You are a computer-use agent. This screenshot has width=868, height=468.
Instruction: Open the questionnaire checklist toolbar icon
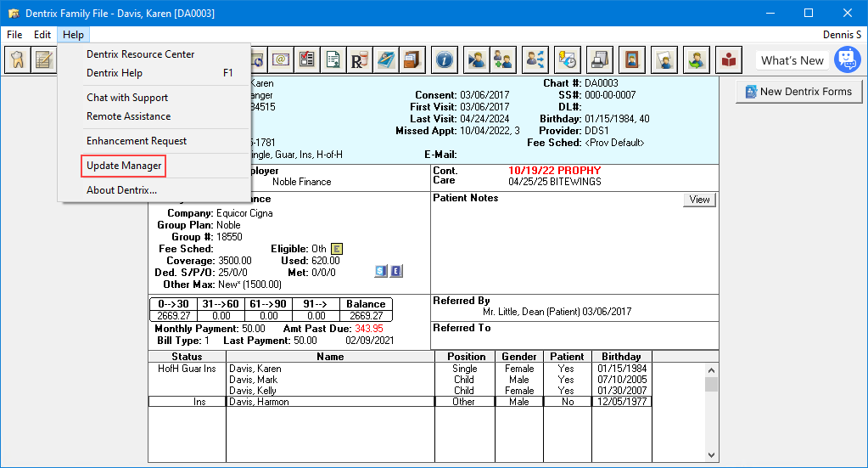(x=306, y=59)
